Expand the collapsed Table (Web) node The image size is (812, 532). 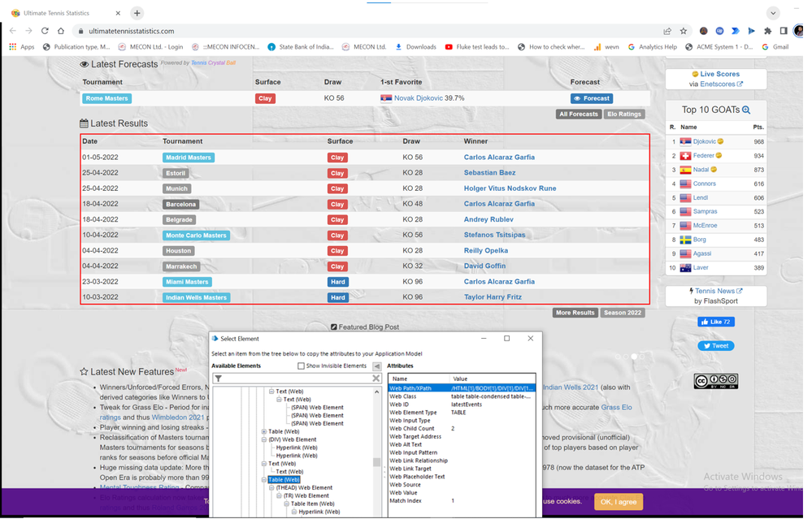[264, 431]
